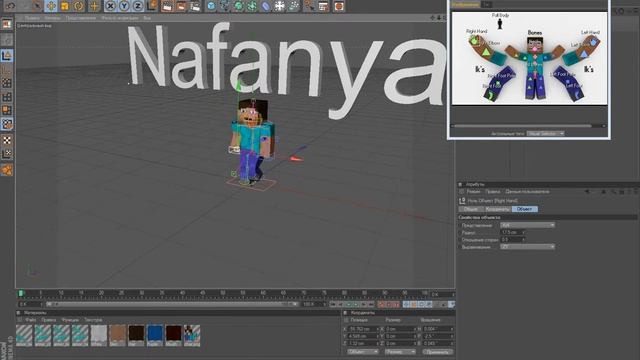Go to end of animation
640x360 pixels.
[x=371, y=304]
